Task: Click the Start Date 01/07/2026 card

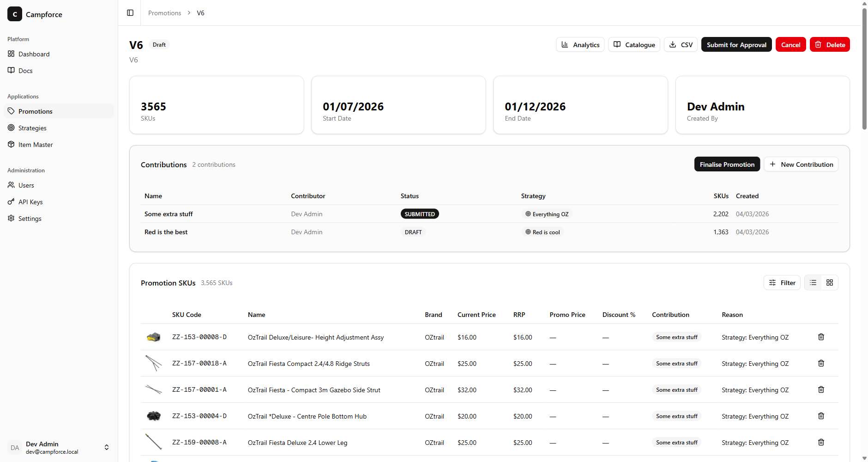Action: pos(398,105)
